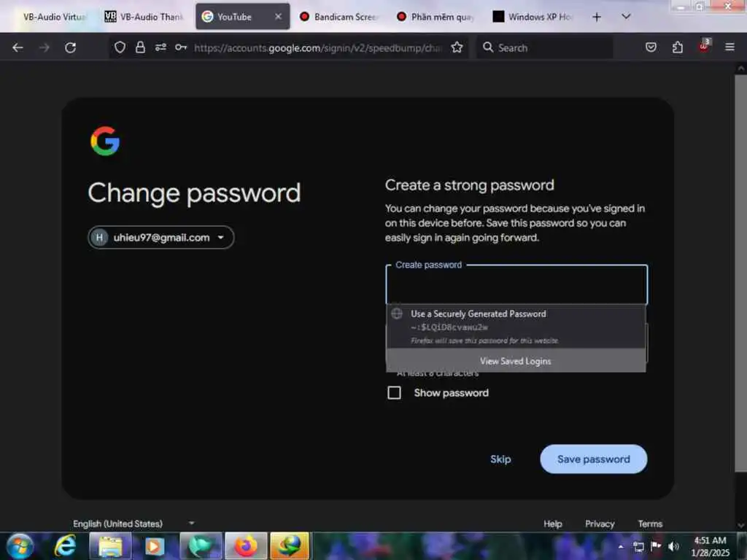This screenshot has width=747, height=560.
Task: Click the Firefox taskbar button
Action: [246, 545]
